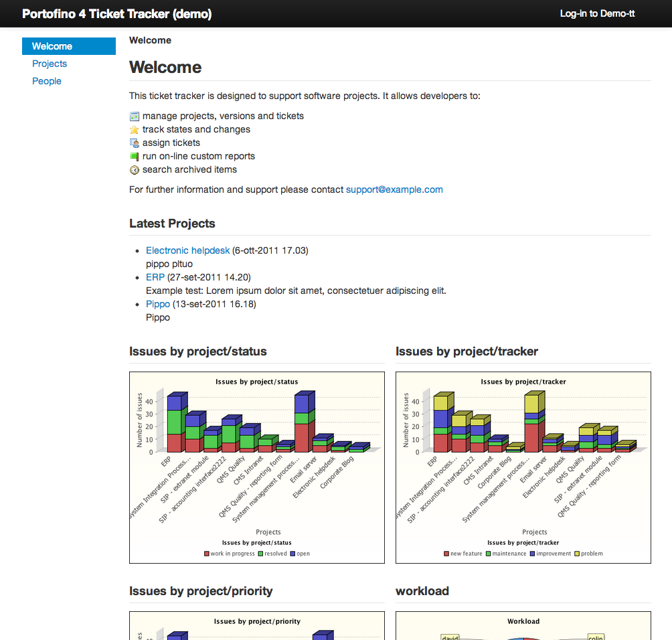672x640 pixels.
Task: Select People in the sidebar
Action: coord(47,81)
